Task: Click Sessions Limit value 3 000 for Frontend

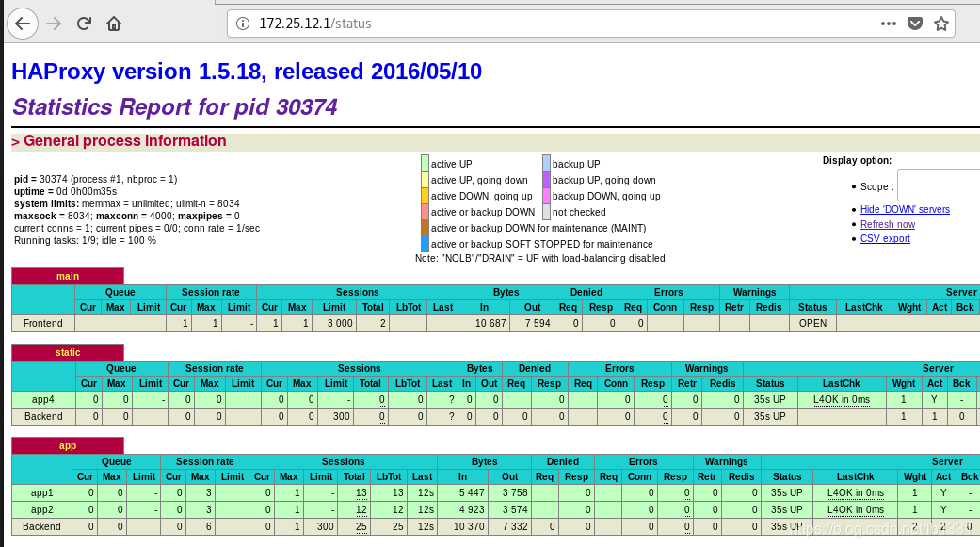Action: pyautogui.click(x=340, y=323)
